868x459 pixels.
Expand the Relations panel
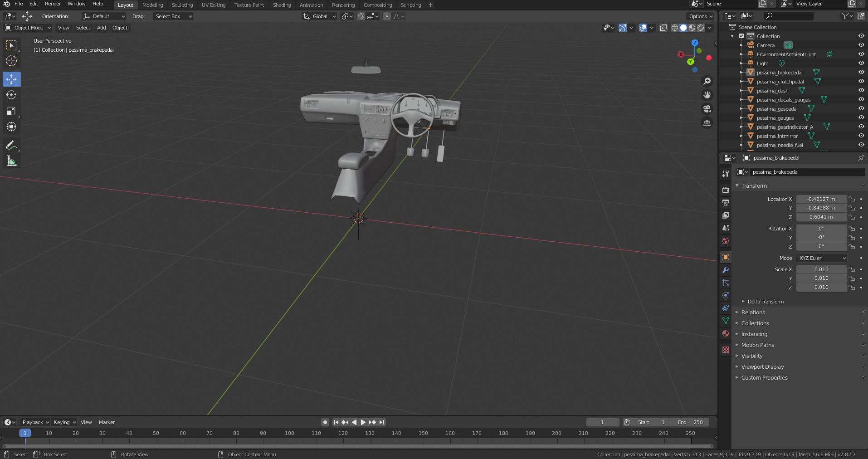(x=753, y=313)
